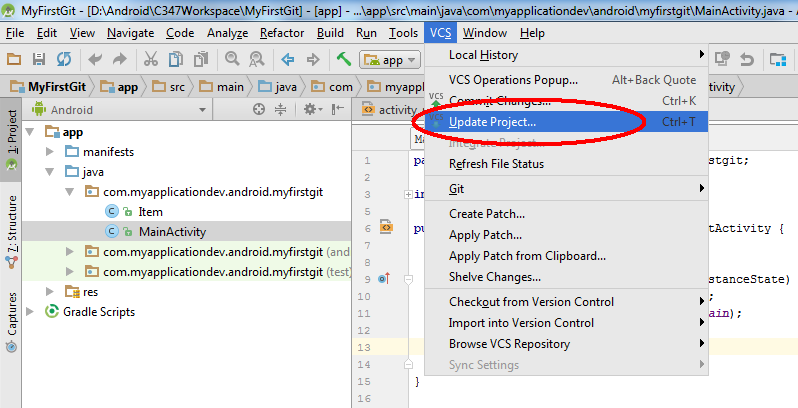This screenshot has height=408, width=798.
Task: Select Create Patch menu entry
Action: click(x=487, y=214)
